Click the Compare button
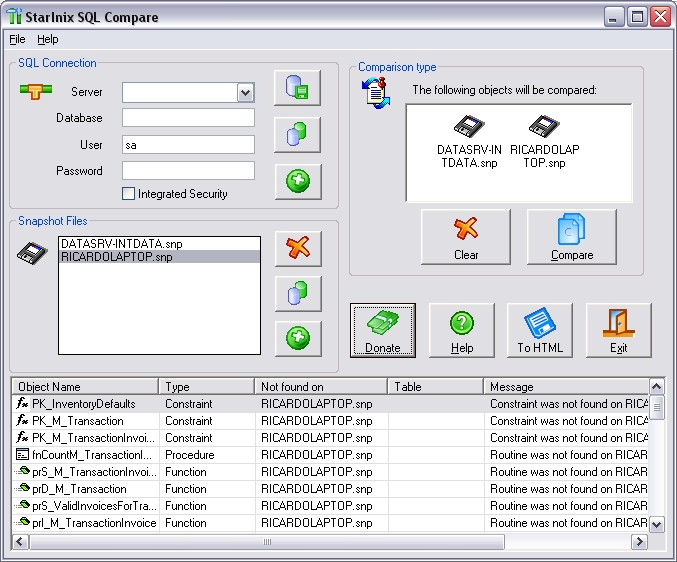Viewport: 677px width, 562px height. pos(572,237)
